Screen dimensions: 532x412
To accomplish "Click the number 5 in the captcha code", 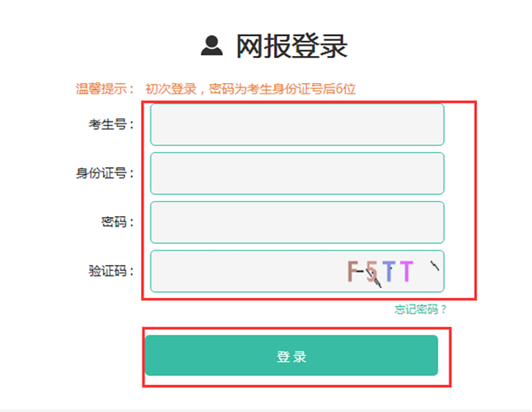I will pos(370,270).
